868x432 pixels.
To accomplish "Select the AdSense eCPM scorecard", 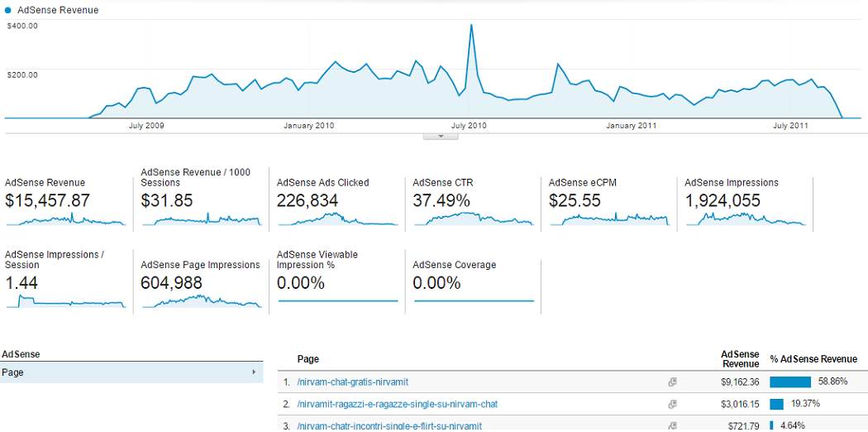I will click(x=609, y=203).
